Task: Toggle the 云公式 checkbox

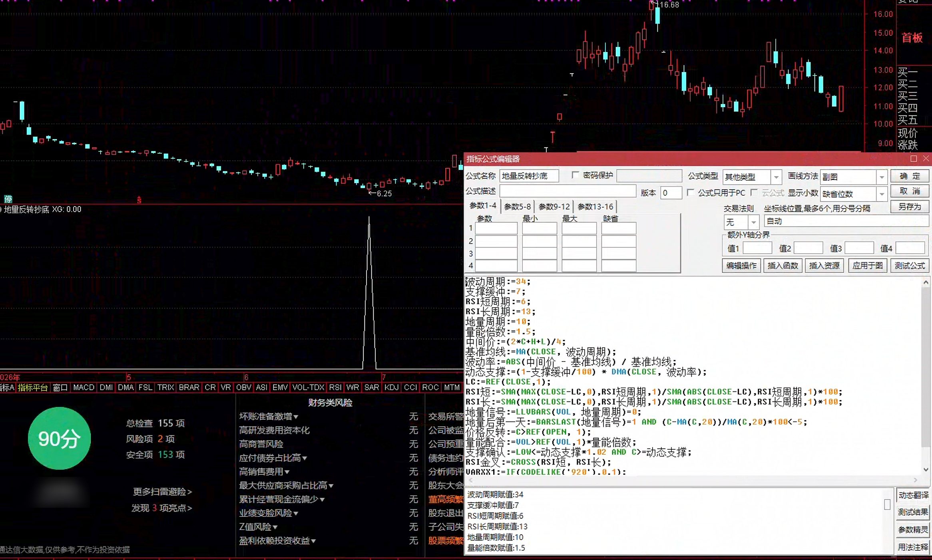Action: pyautogui.click(x=754, y=193)
